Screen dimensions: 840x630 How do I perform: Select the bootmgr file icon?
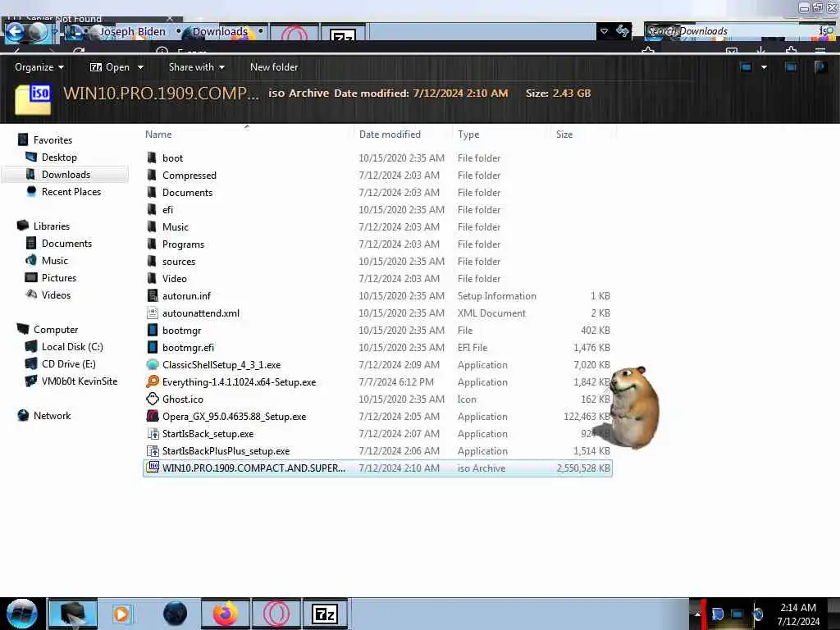click(153, 330)
